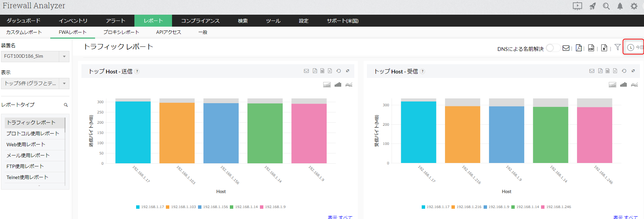644x219 pixels.
Task: Email the whole traffic report
Action: [566, 48]
